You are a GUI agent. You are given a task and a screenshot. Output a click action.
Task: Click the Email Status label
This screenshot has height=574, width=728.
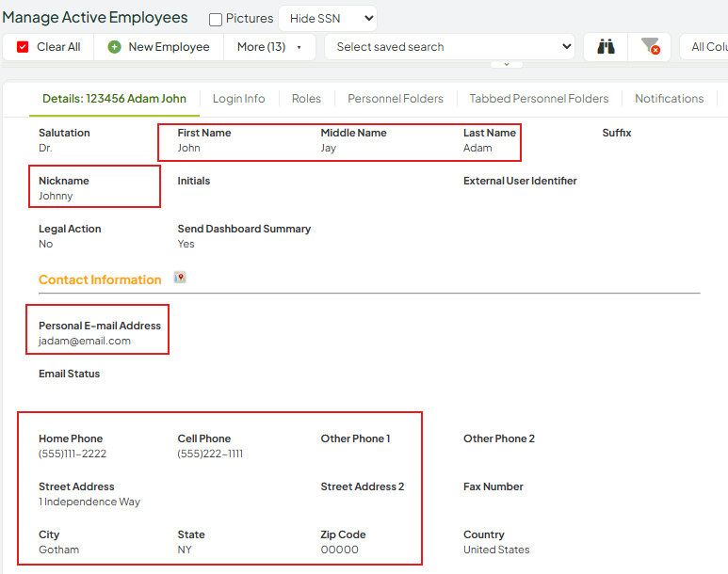[69, 374]
